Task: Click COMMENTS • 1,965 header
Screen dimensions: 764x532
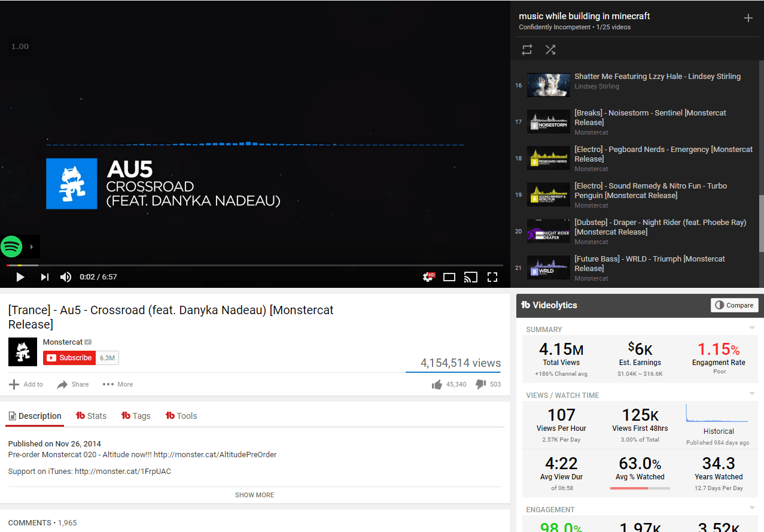Action: (42, 522)
